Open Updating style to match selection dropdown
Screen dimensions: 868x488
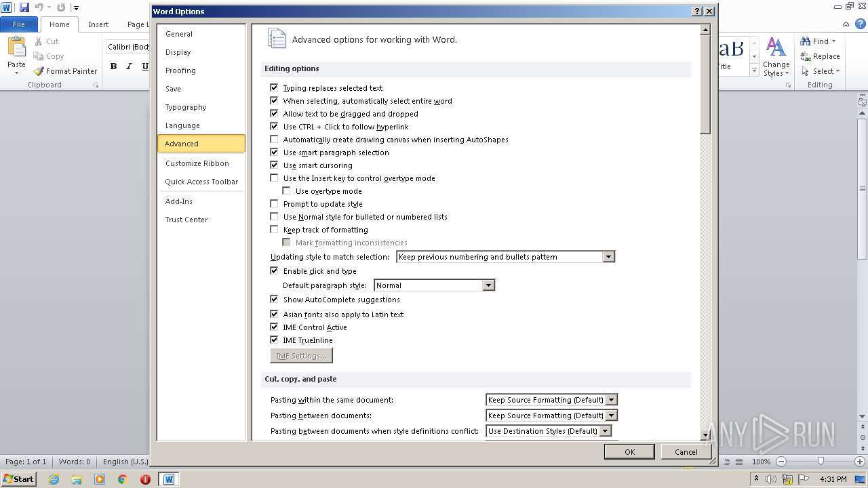[x=608, y=257]
